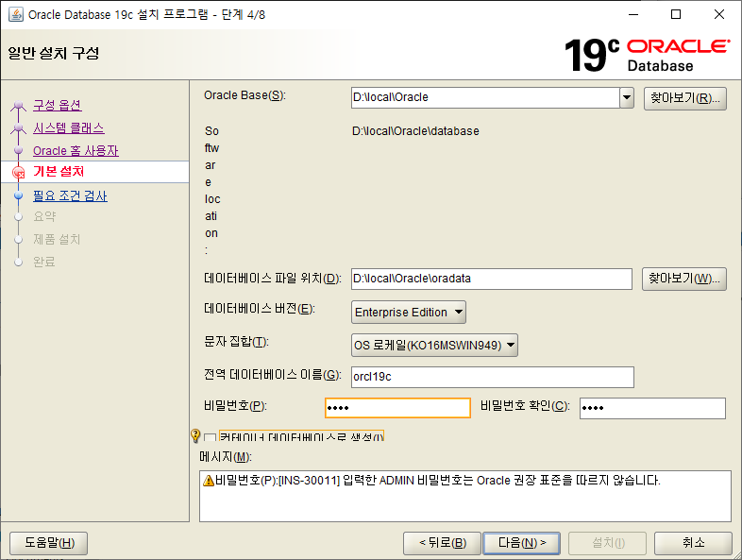This screenshot has width=742, height=560.
Task: Click 찾아보기(W) browse button for database files
Action: [x=683, y=279]
